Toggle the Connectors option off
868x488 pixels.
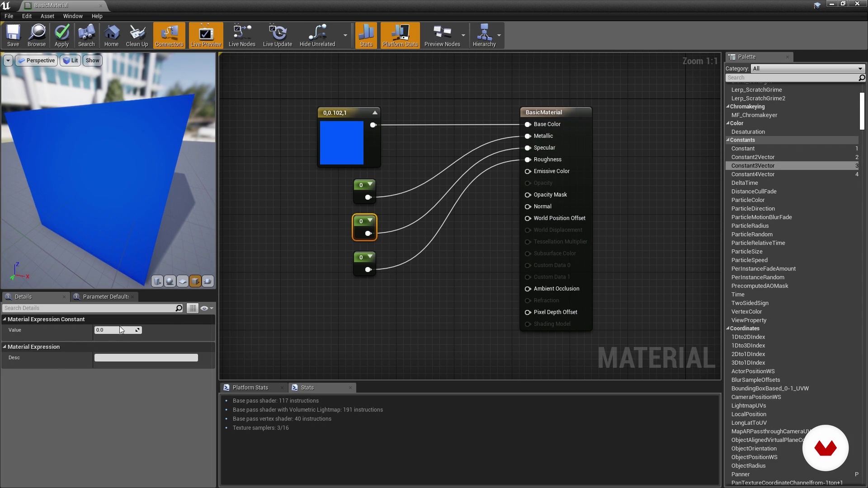point(169,35)
